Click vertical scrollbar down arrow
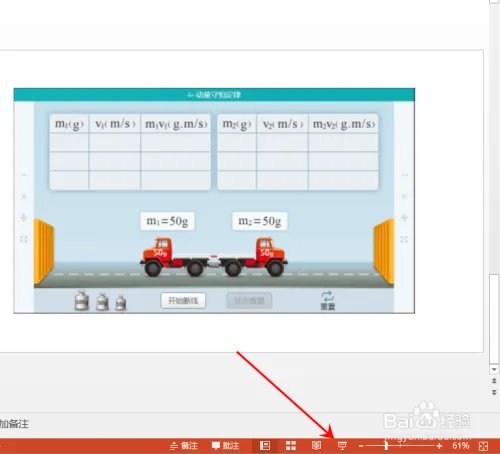500x454 pixels. coord(494,369)
